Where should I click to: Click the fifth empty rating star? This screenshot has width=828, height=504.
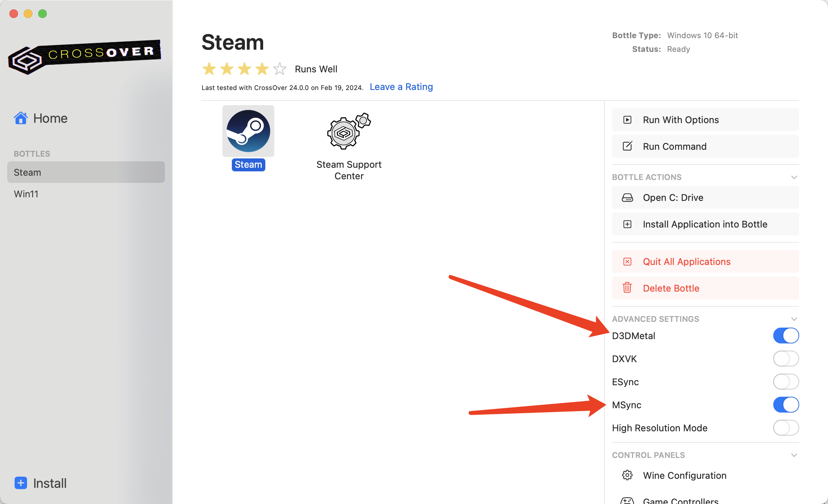pos(279,69)
